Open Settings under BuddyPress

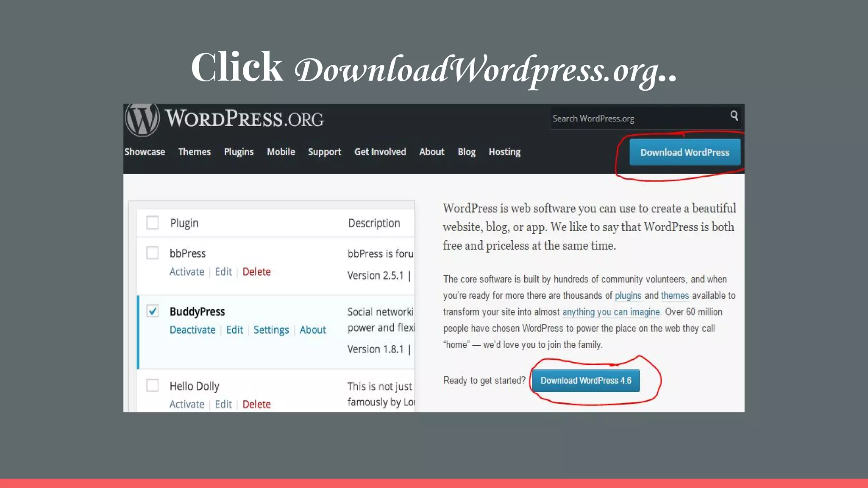click(x=271, y=330)
